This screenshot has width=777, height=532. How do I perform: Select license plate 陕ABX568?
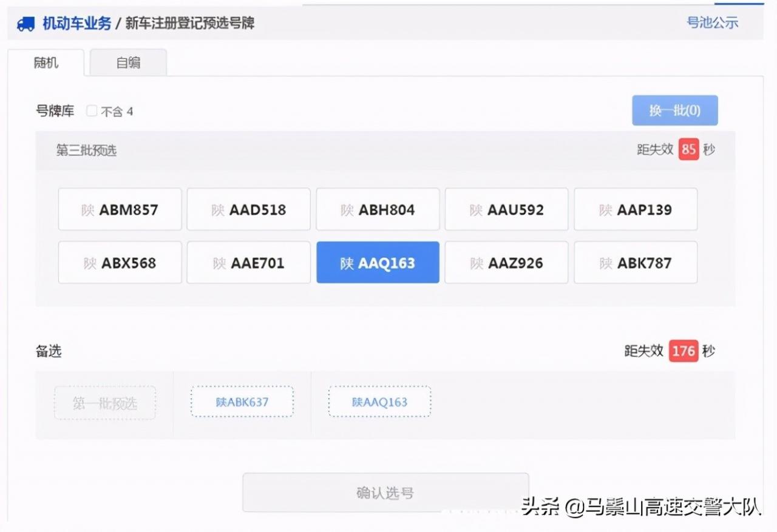pyautogui.click(x=120, y=262)
